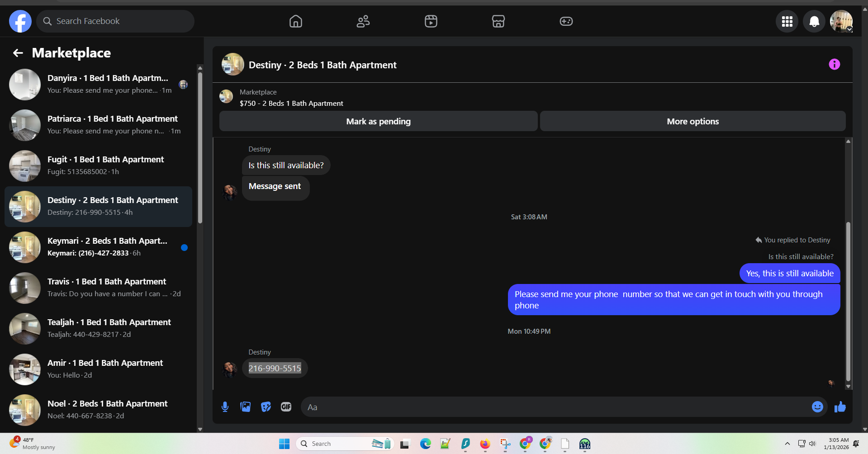Screen dimensions: 868x454
Task: Click the Mark as pending button
Action: (x=379, y=121)
